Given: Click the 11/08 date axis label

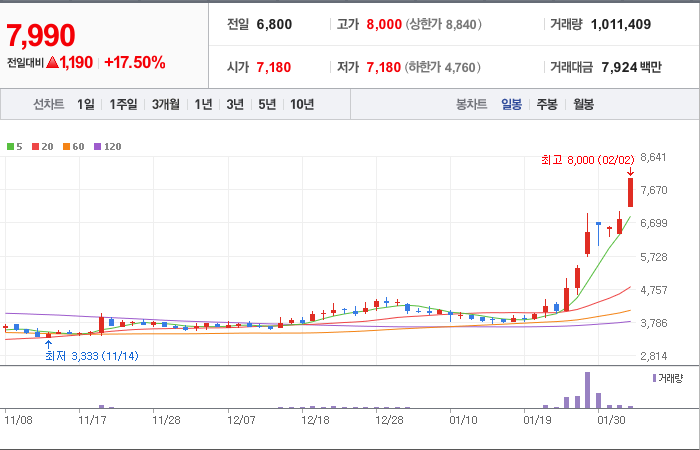Looking at the screenshot, I should click(x=18, y=420).
